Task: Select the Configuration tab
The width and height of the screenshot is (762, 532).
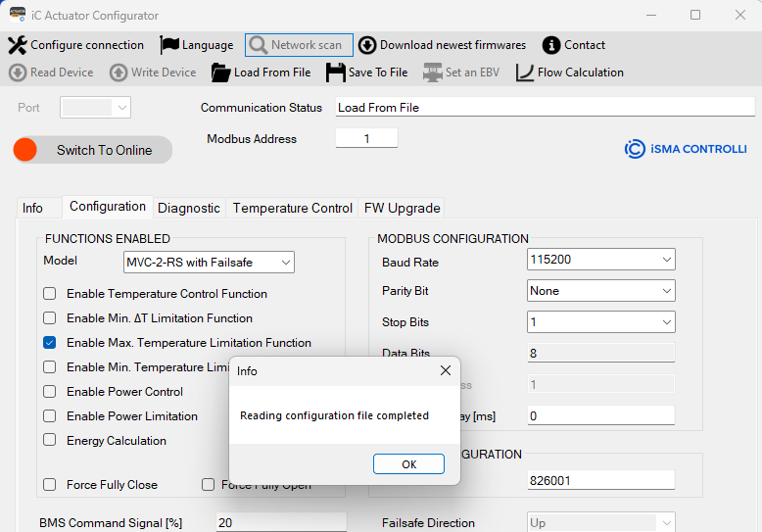Action: 108,207
